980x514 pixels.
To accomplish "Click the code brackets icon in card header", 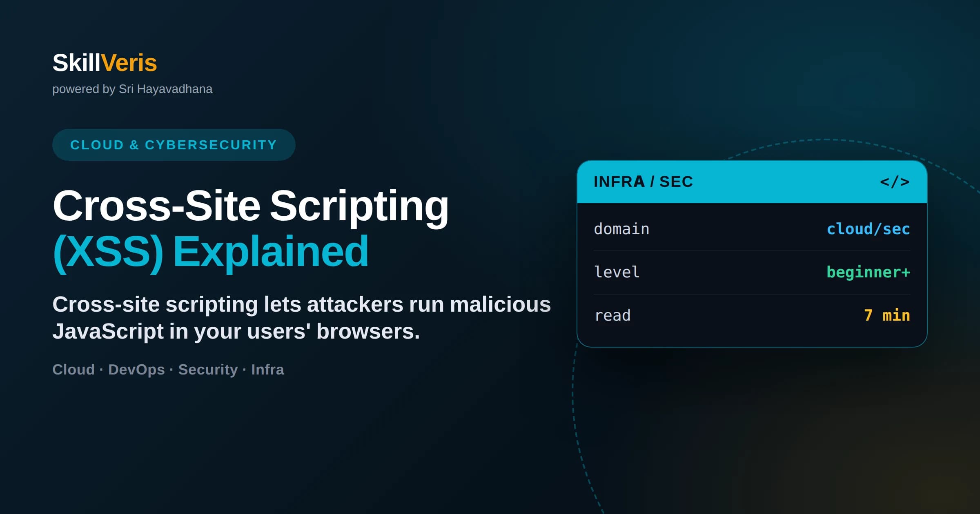I will pos(895,182).
